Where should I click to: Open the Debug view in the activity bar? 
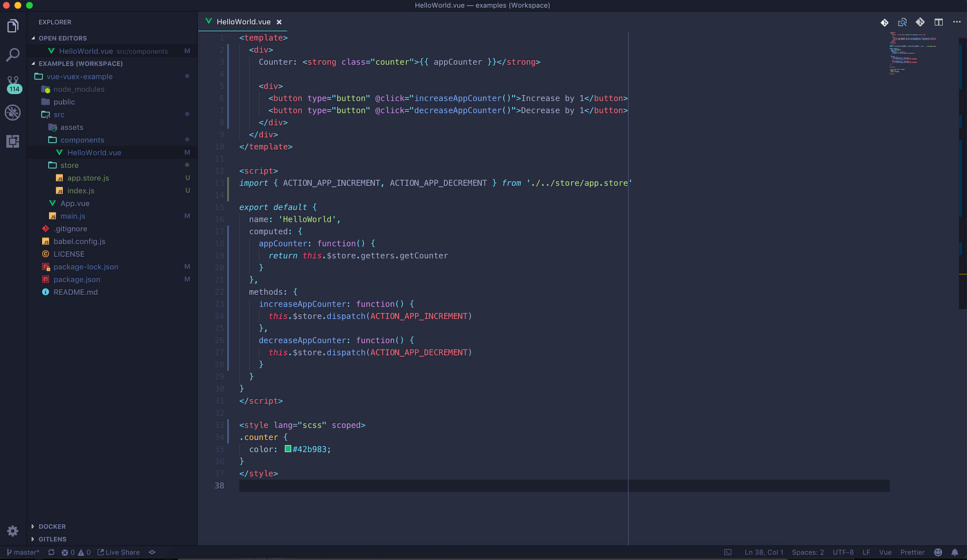[x=12, y=113]
